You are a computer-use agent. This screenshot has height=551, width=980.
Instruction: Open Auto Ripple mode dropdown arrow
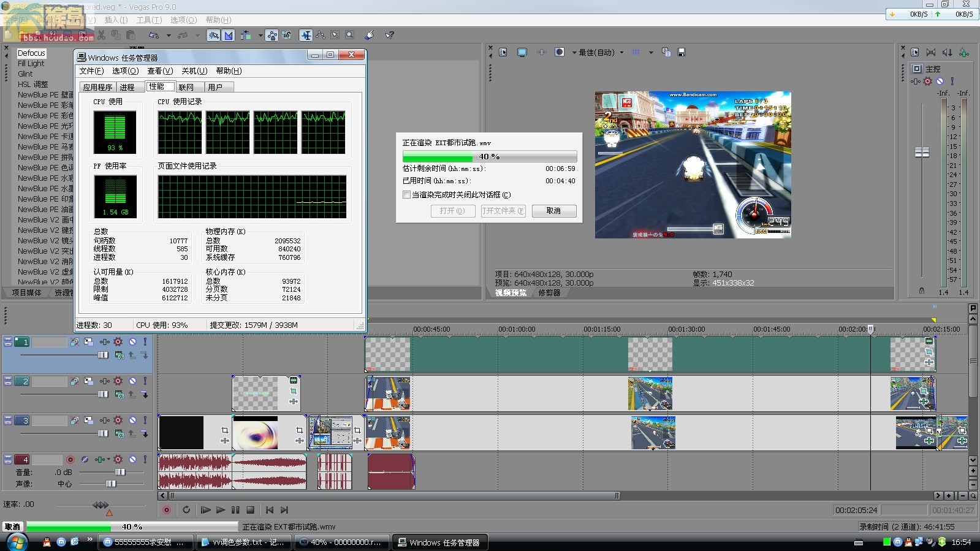[x=260, y=36]
